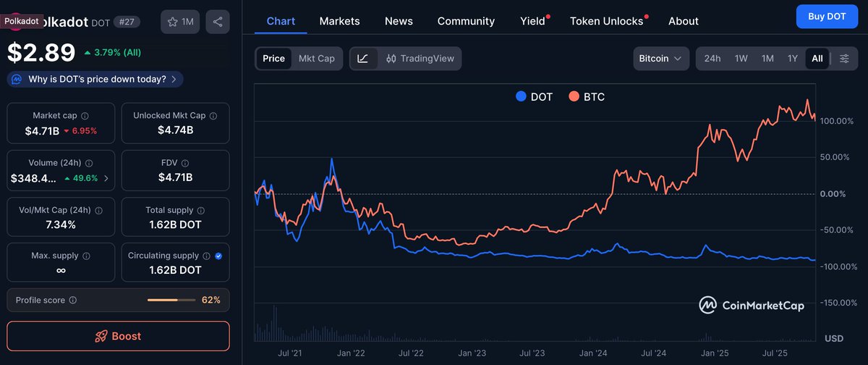The image size is (868, 365).
Task: Open the Yield tab
Action: [x=533, y=21]
